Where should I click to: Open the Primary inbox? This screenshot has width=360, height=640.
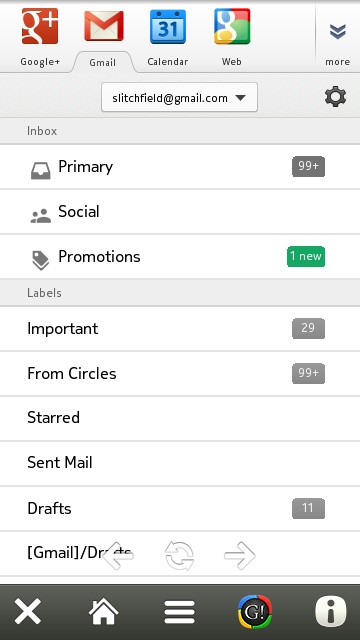pos(180,167)
